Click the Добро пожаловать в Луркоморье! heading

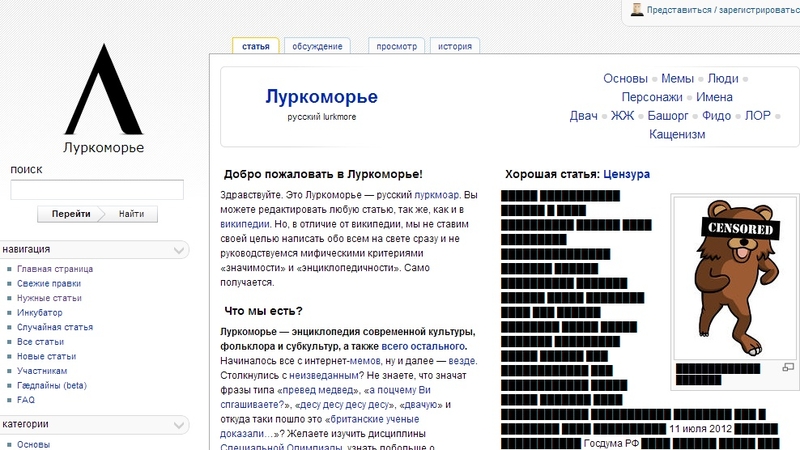pyautogui.click(x=323, y=174)
